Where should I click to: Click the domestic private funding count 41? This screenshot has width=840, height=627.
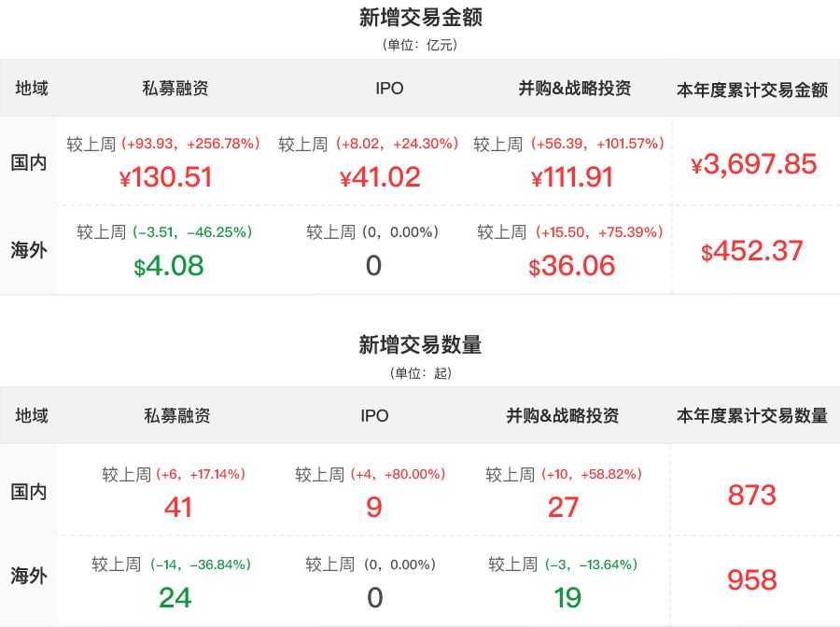[177, 507]
